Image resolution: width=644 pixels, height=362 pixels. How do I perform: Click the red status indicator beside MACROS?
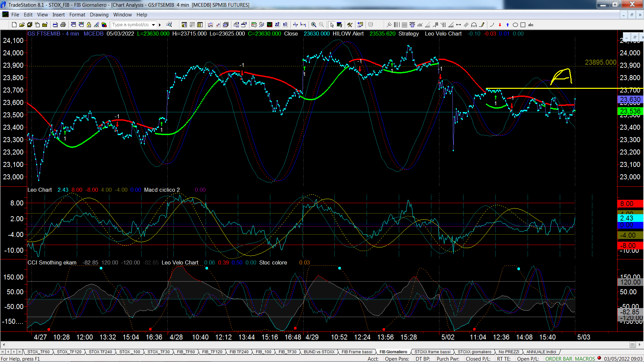[x=599, y=358]
